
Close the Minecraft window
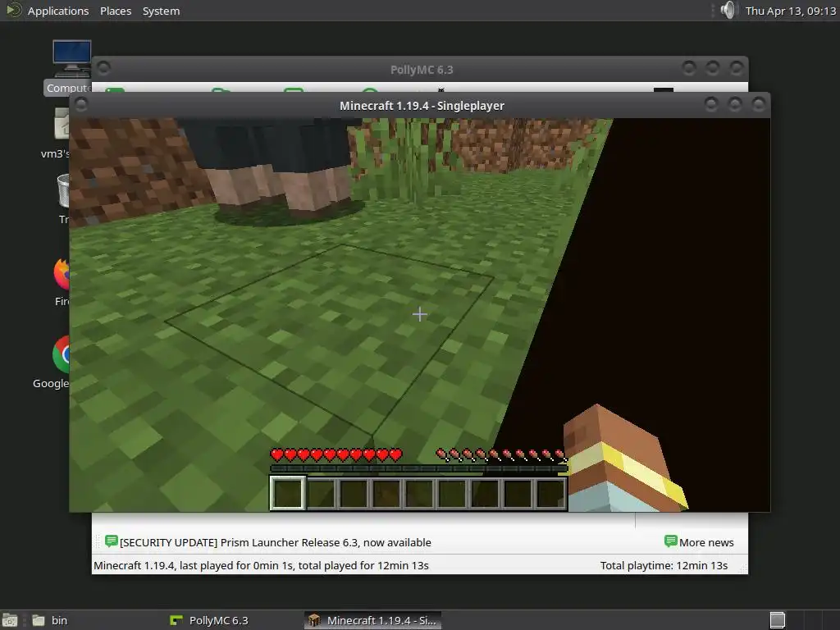click(x=759, y=104)
